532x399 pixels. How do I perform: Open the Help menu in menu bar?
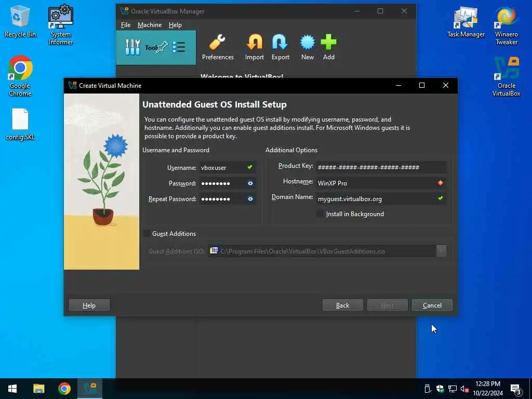pos(175,25)
